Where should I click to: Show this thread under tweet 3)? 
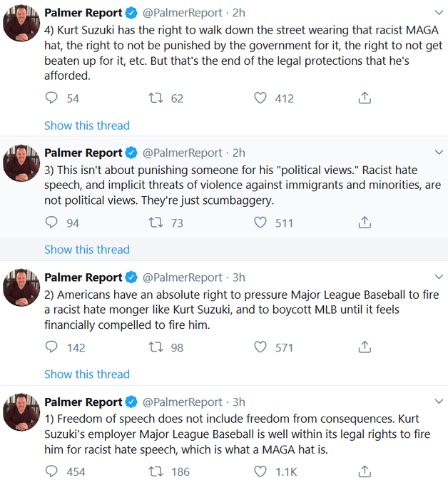tap(87, 250)
